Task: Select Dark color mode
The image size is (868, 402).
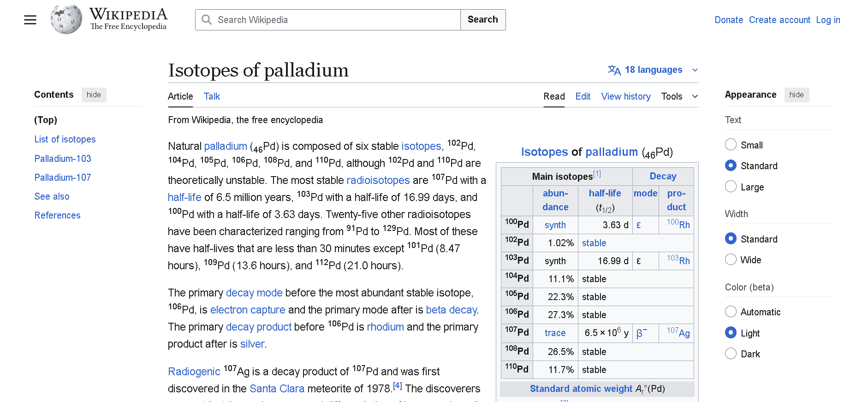Action: (x=731, y=354)
